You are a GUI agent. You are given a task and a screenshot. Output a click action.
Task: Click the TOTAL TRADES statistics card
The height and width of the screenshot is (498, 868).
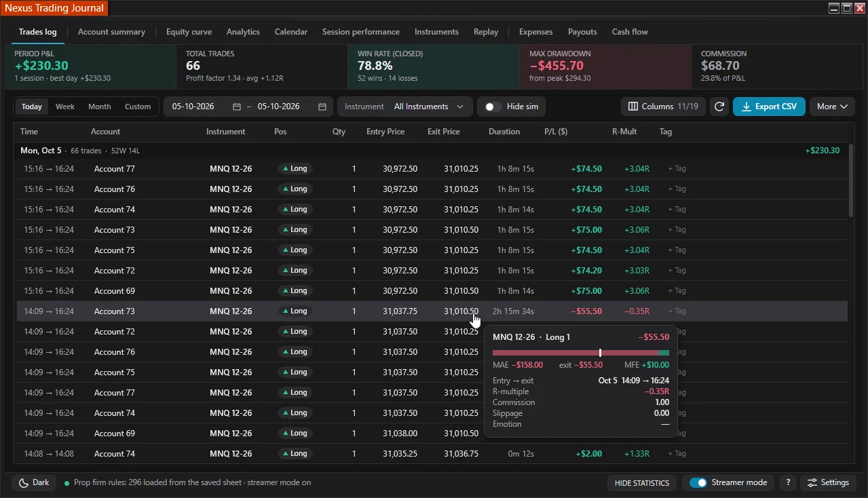coord(262,67)
